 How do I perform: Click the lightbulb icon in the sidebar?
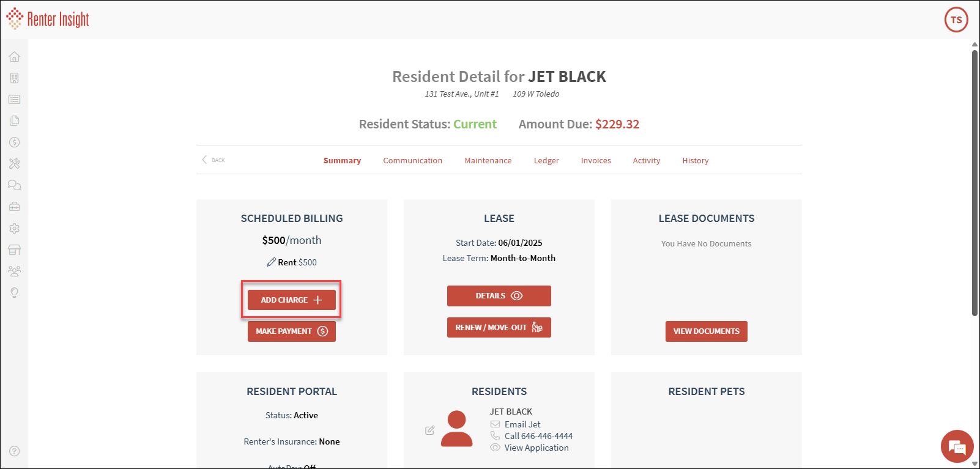tap(15, 293)
